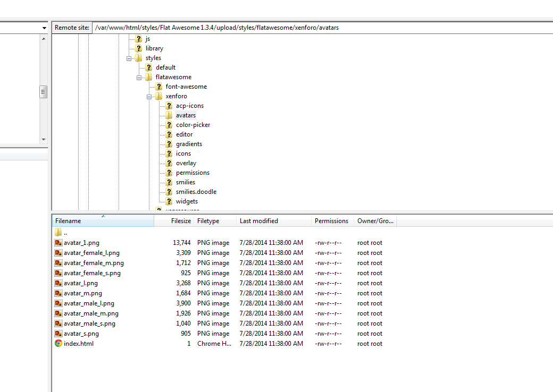This screenshot has height=392, width=553.
Task: Select the color-picker folder in tree
Action: pos(193,125)
